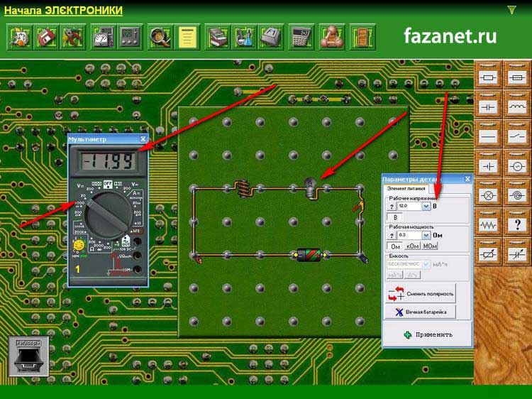Switch resistance unit to МОм
532x399 pixels.
coord(430,246)
